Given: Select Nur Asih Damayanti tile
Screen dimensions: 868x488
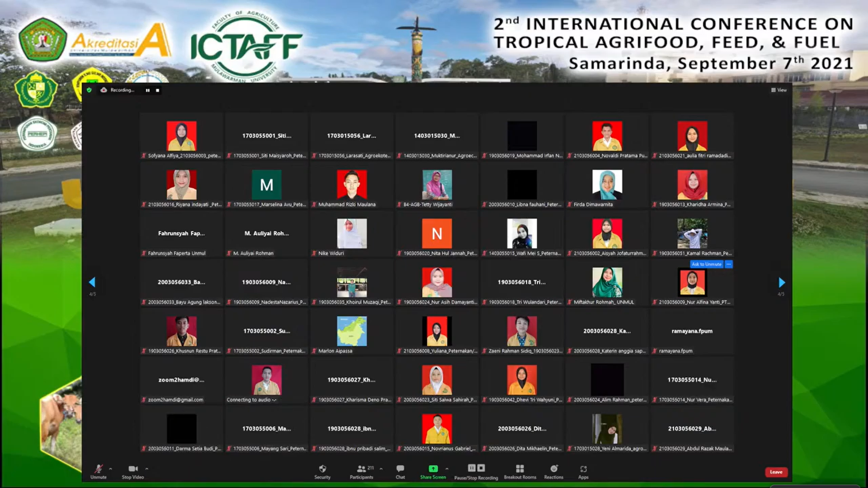Looking at the screenshot, I should [437, 282].
